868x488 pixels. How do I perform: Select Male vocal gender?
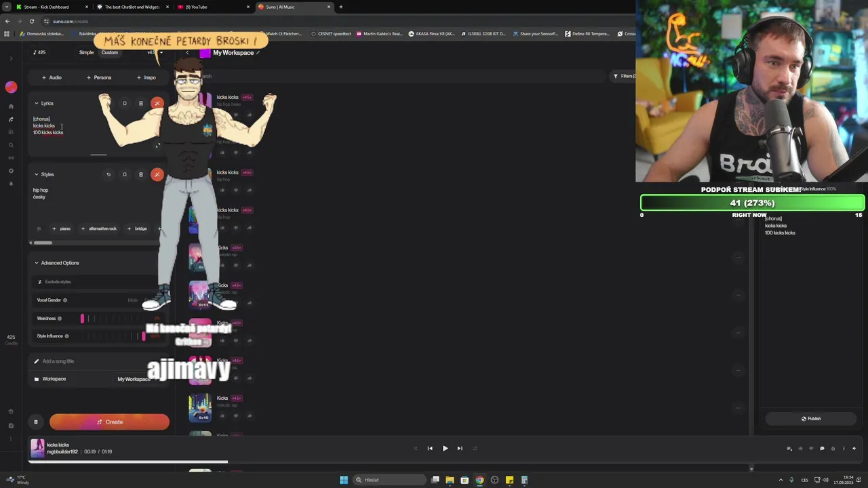[x=133, y=300]
